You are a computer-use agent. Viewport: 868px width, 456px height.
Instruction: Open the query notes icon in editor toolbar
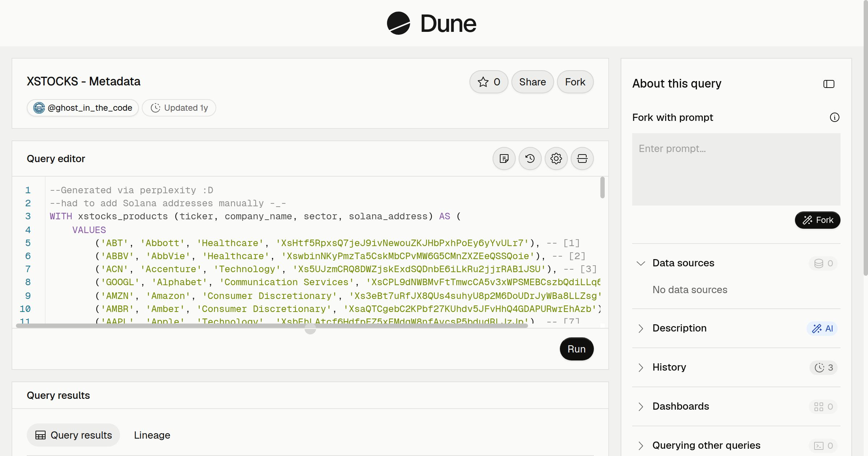pos(504,159)
